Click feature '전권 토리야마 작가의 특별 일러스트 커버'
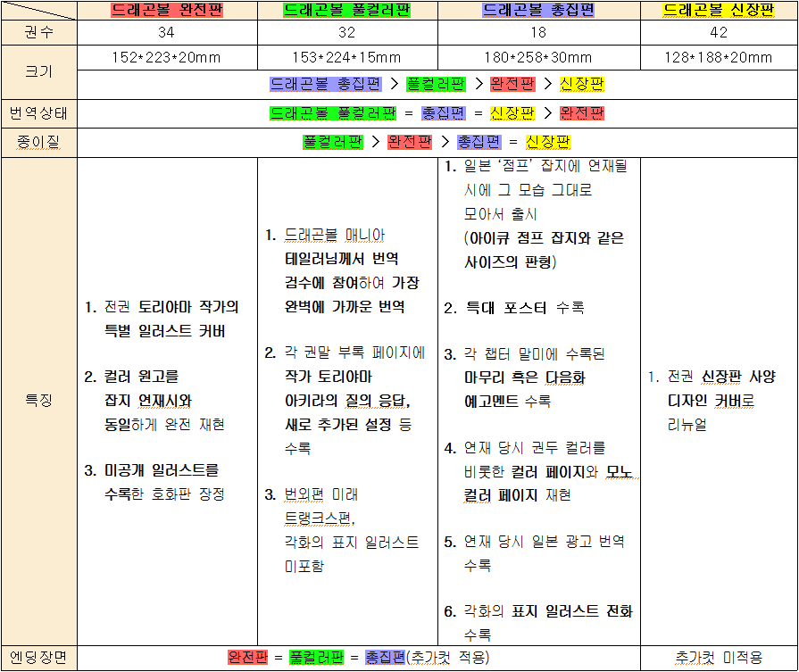The width and height of the screenshot is (799, 672). click(162, 319)
